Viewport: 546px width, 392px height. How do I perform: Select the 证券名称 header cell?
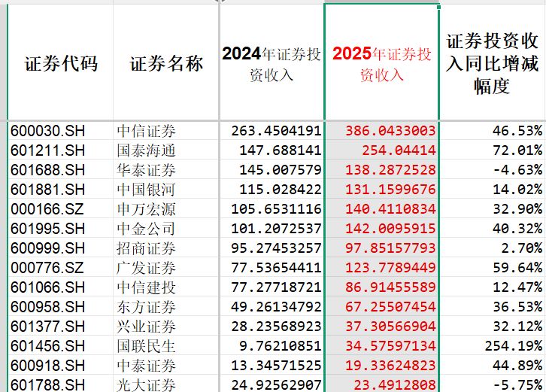(x=166, y=63)
